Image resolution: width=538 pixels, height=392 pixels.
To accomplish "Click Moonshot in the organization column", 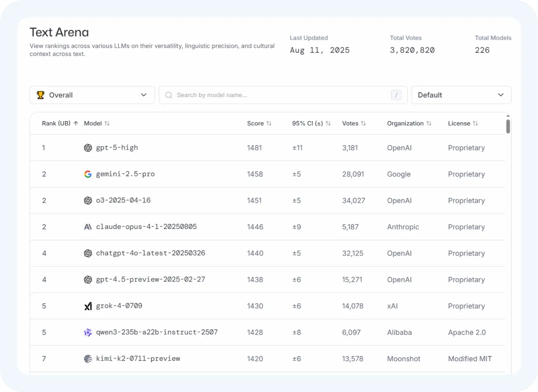I will click(x=403, y=359).
